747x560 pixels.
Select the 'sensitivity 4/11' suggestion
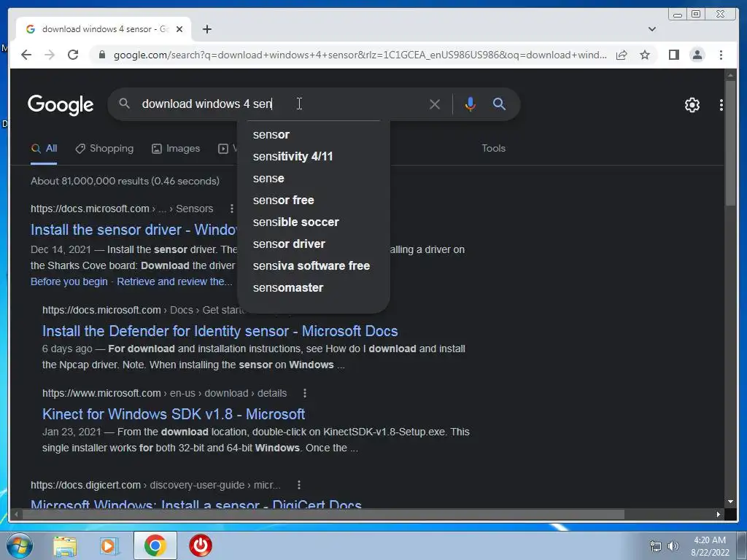coord(313,157)
